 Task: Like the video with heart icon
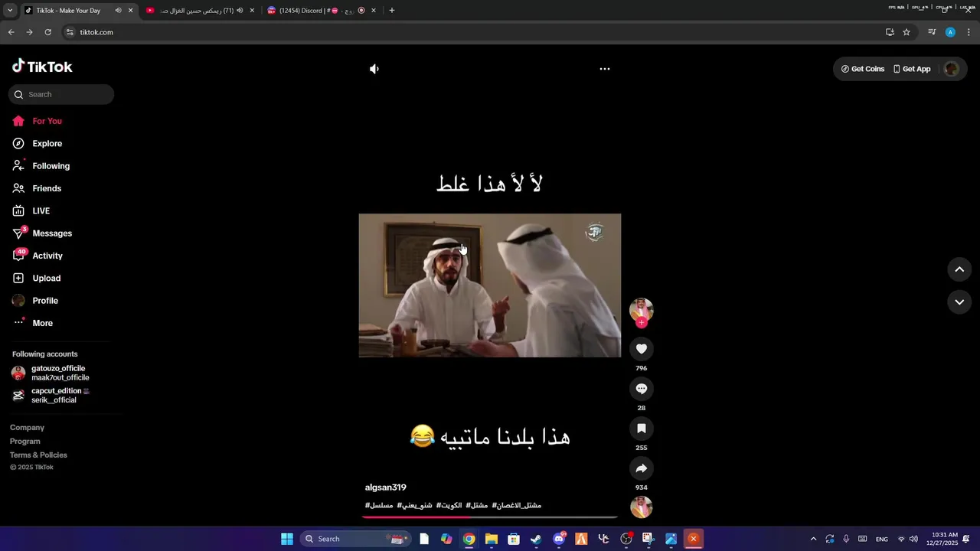[642, 349]
